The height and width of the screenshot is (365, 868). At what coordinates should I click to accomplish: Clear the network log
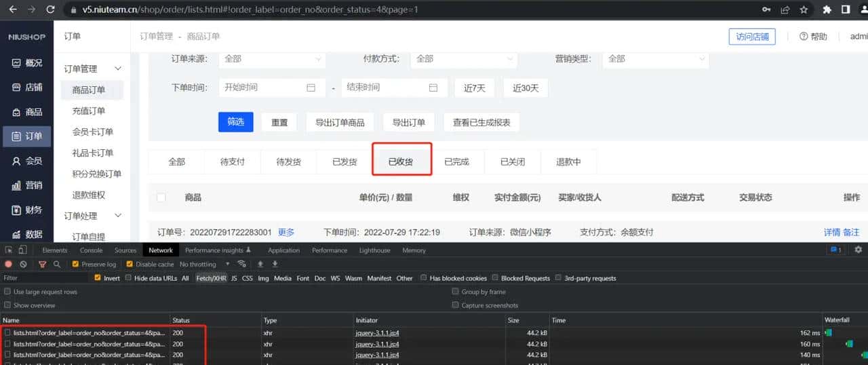[23, 264]
